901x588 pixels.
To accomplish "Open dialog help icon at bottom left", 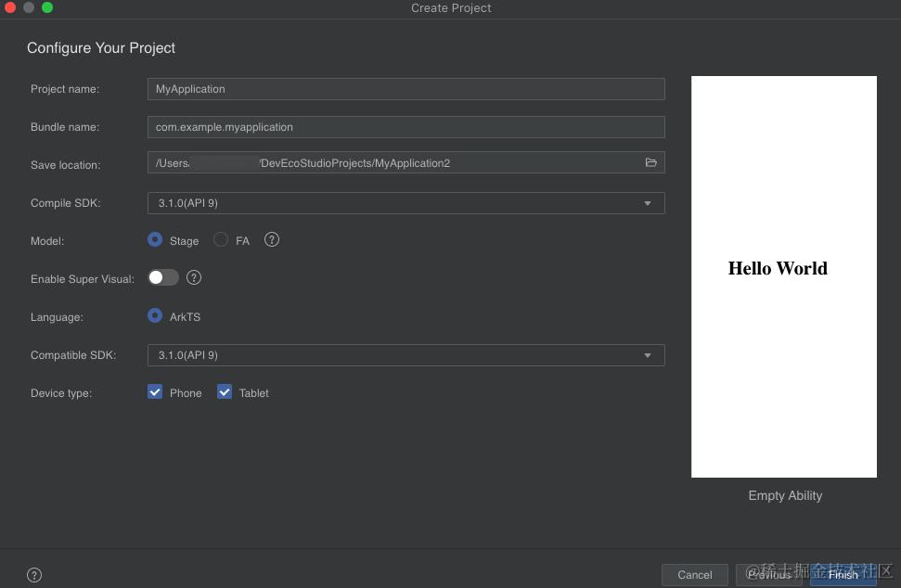I will coord(34,575).
